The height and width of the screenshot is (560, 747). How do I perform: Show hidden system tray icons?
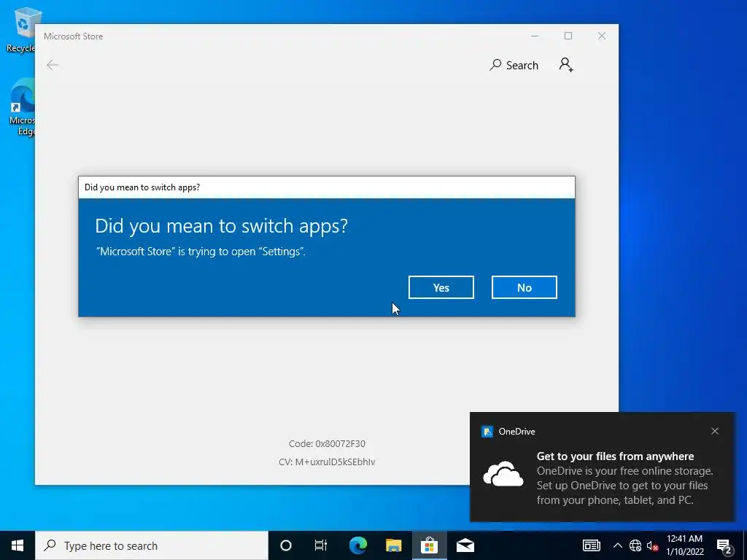[617, 545]
